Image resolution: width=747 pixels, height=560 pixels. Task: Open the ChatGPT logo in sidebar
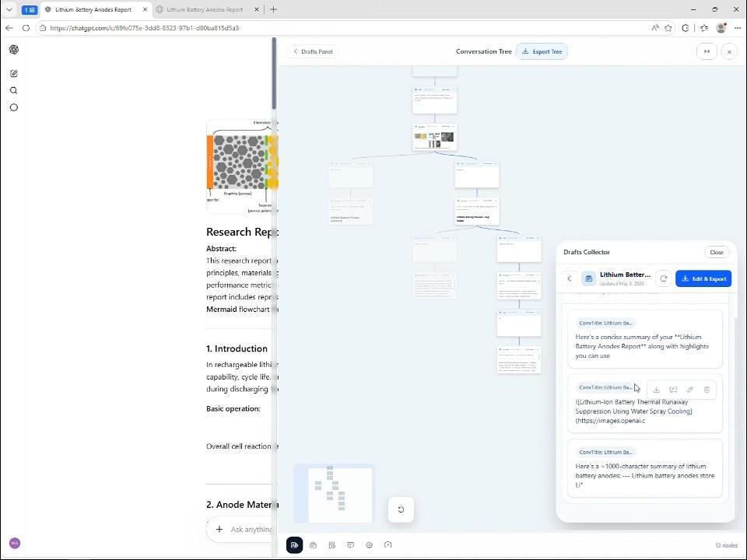[x=14, y=50]
